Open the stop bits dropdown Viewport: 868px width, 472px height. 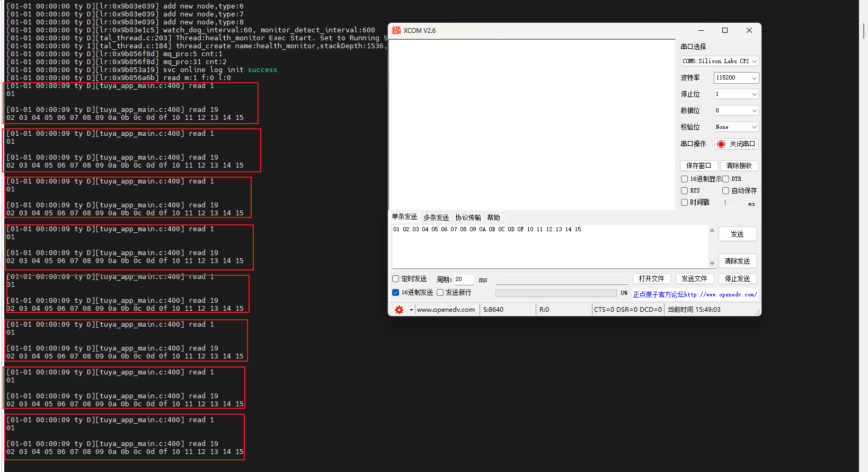coord(736,94)
